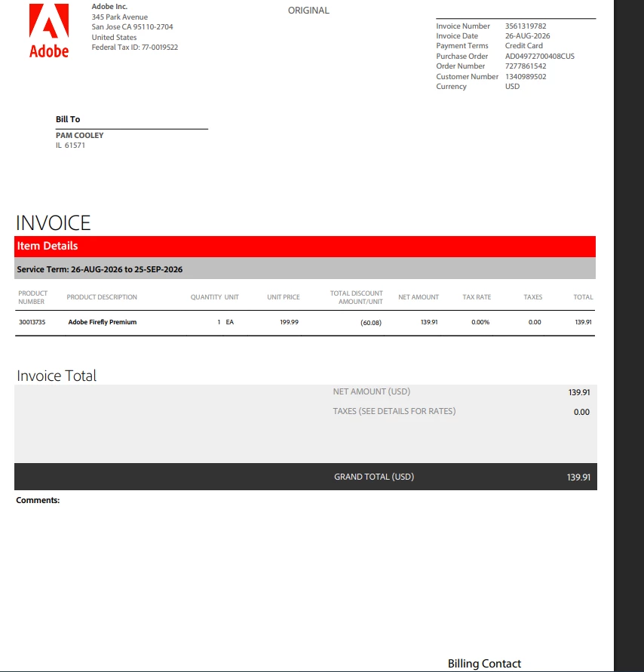Click the PAM COOLEY name

point(80,136)
